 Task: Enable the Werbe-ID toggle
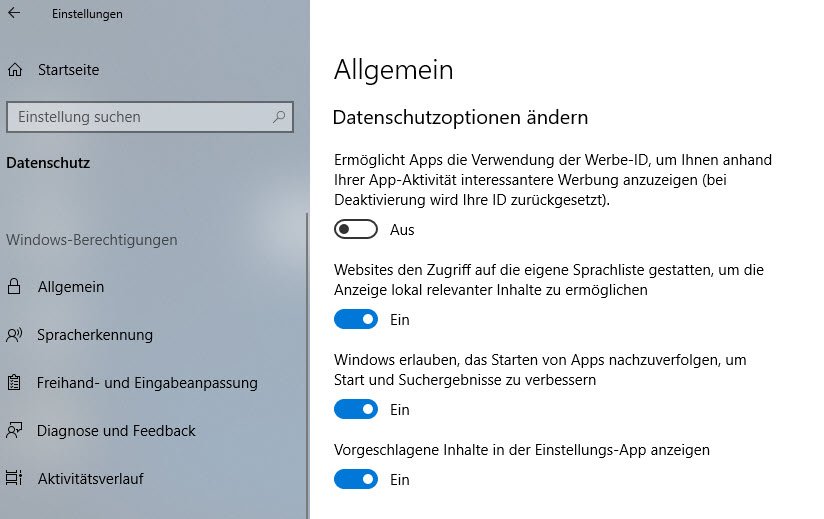tap(356, 230)
